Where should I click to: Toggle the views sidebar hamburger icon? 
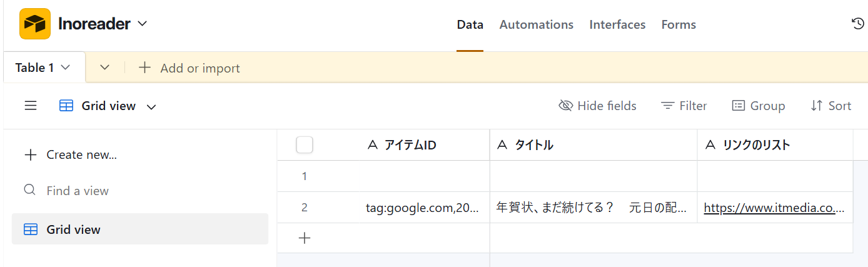31,106
